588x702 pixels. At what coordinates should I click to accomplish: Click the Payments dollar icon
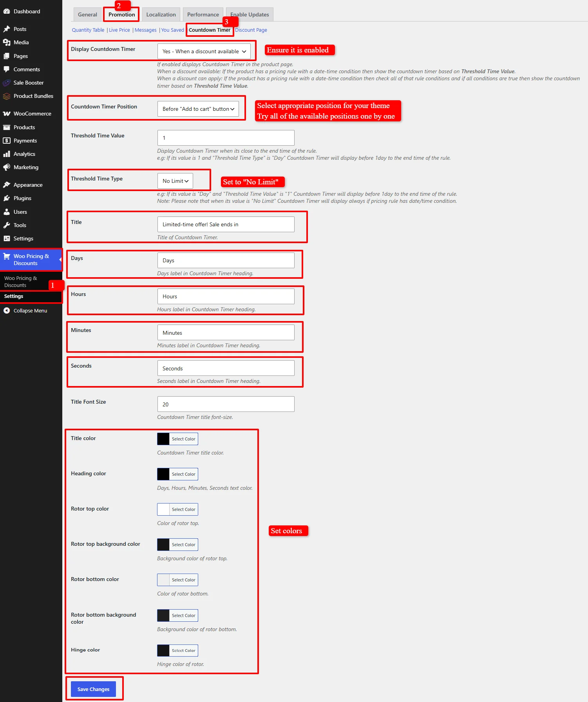(x=7, y=141)
